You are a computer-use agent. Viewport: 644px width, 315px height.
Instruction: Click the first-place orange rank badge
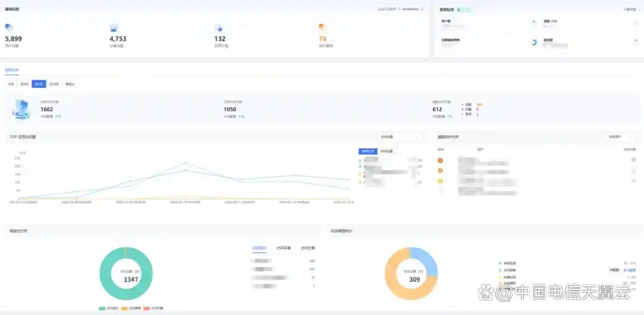click(x=441, y=160)
